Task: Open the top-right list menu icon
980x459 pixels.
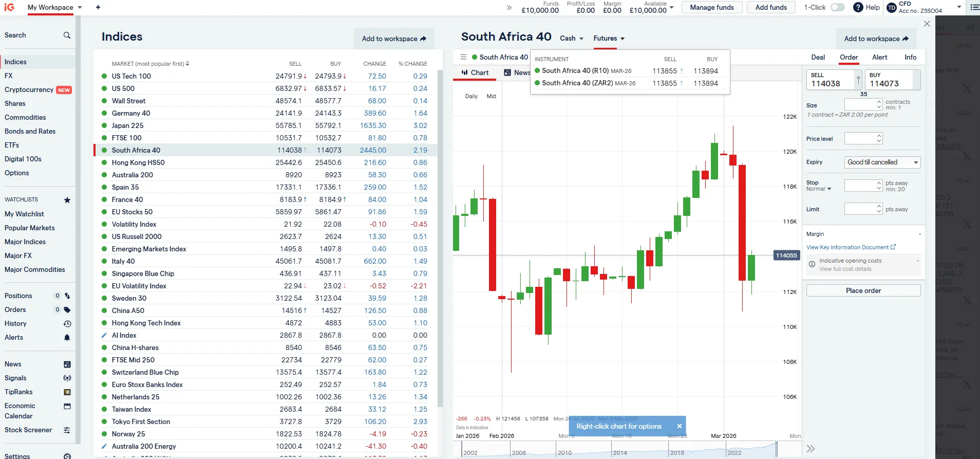Action: [x=974, y=7]
